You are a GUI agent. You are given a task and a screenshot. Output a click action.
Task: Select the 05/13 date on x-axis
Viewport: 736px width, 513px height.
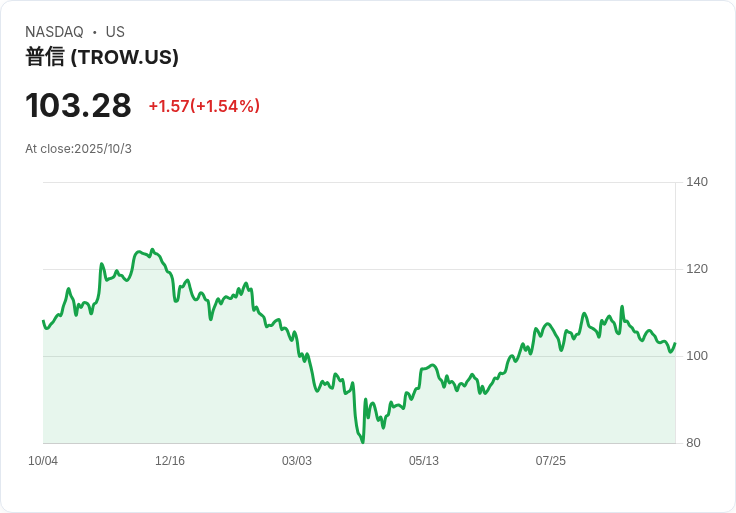point(424,461)
